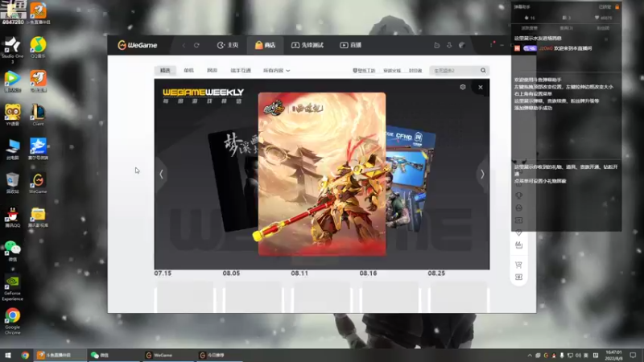Viewport: 644px width, 362px height.
Task: Expand hidden system tray icons
Action: 530,356
